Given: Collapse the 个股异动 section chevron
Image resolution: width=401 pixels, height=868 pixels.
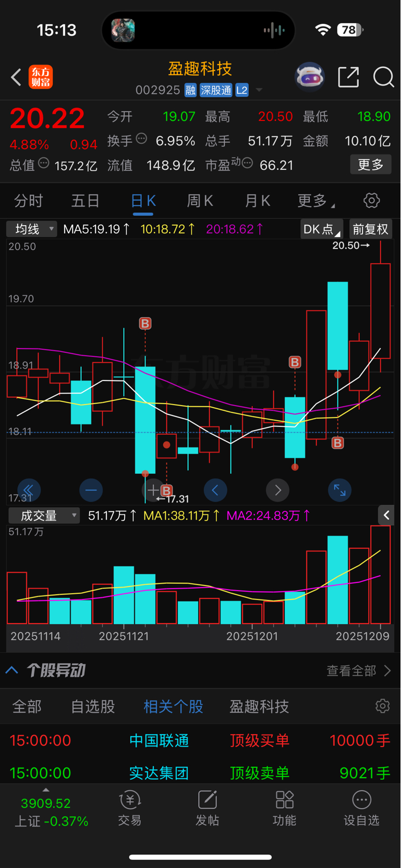Looking at the screenshot, I should [x=12, y=670].
